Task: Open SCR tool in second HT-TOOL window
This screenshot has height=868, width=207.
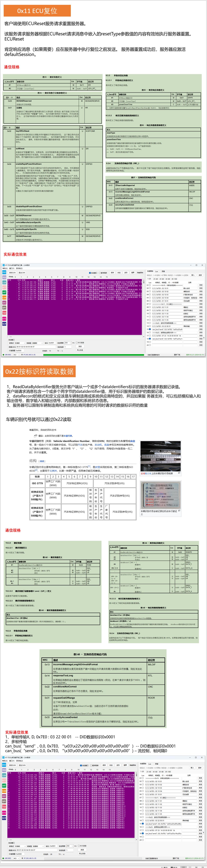Action: coord(4,818)
